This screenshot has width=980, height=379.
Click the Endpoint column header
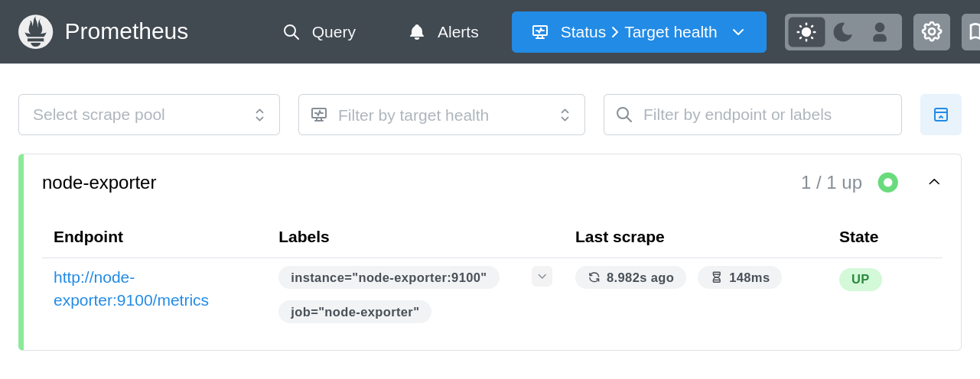click(x=89, y=237)
